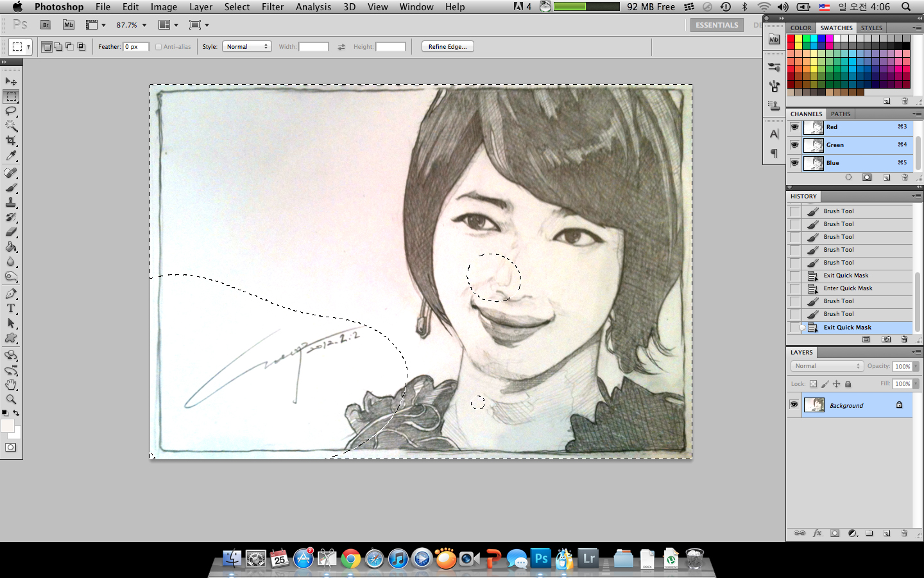Screen dimensions: 924x578
Task: Select the Spot Healing Brush tool
Action: [11, 173]
